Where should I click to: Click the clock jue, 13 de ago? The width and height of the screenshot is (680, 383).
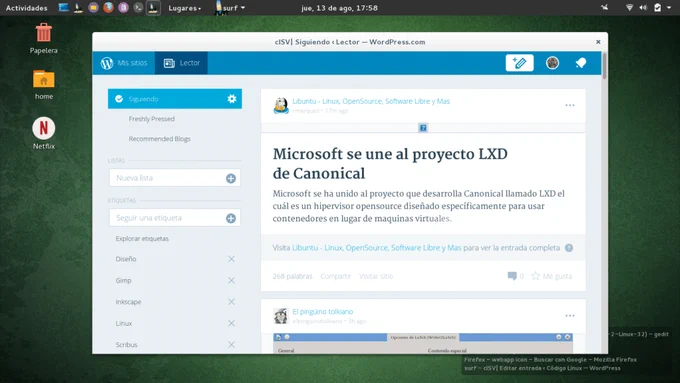click(x=339, y=8)
